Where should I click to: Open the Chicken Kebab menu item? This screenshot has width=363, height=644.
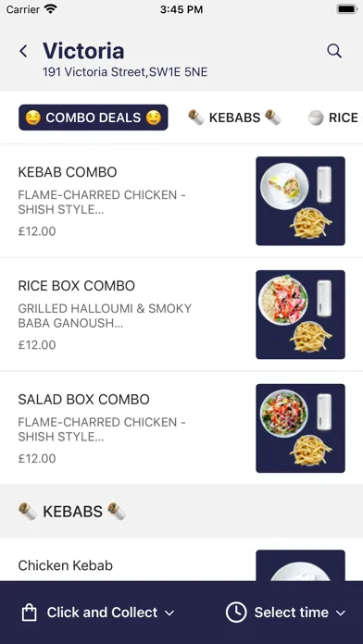point(181,565)
